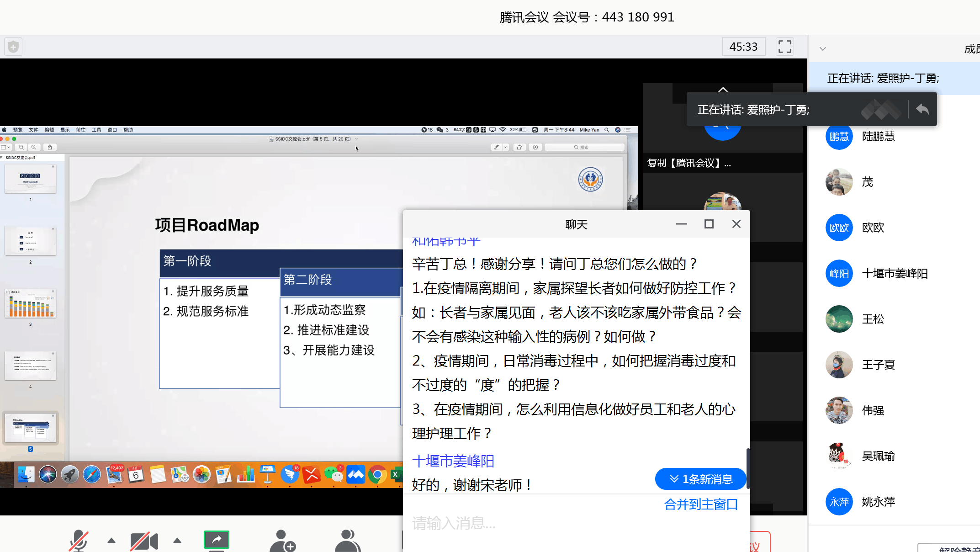
Task: Click 复制【腾讯会议】 caption on video tile
Action: (x=689, y=163)
